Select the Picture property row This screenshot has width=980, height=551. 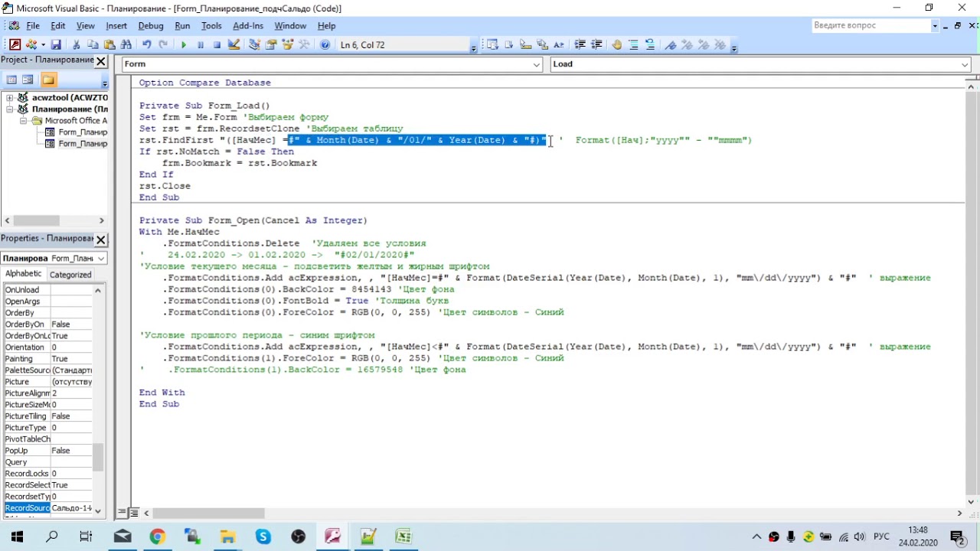pos(48,382)
